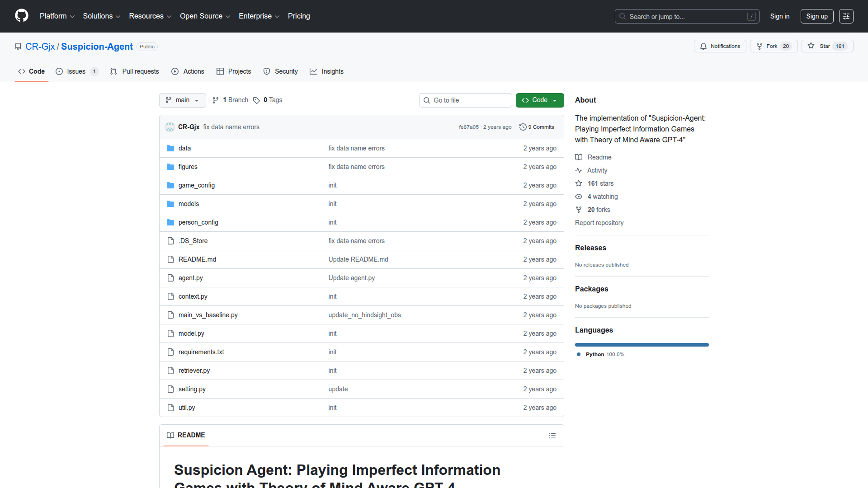Open the game_config folder
Viewport: 868px width, 488px height.
point(196,185)
